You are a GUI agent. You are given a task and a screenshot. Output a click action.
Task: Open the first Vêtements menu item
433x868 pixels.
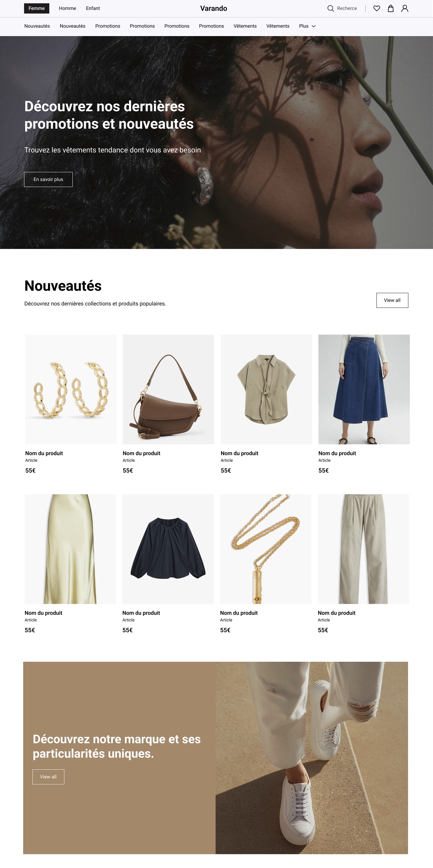point(245,26)
